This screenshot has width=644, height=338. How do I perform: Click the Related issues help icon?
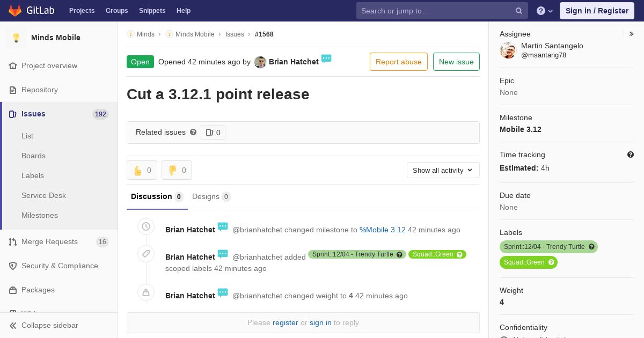193,132
